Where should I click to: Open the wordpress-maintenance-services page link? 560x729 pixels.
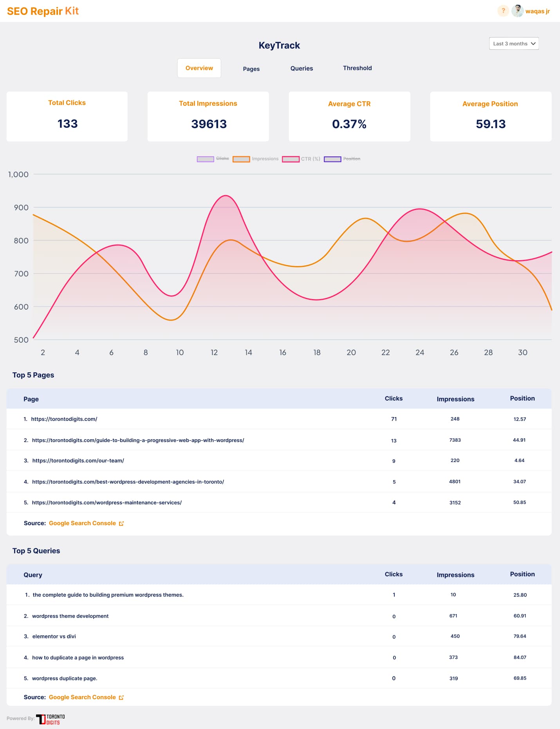(x=107, y=502)
